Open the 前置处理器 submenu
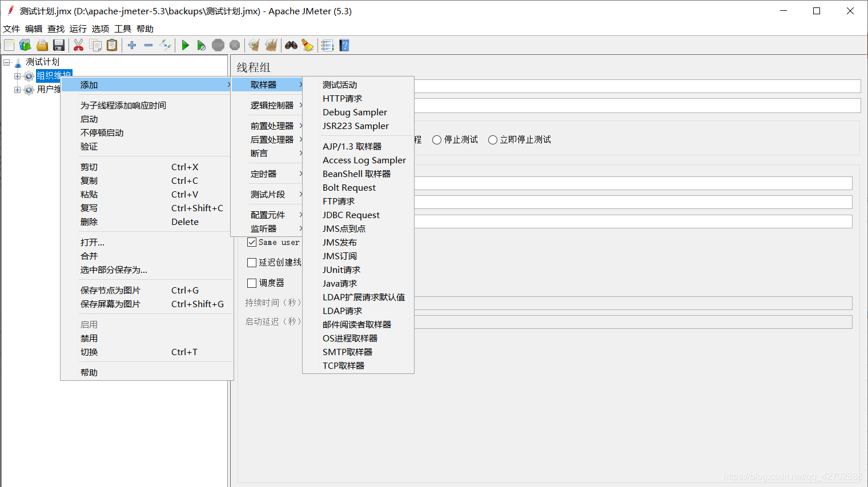Viewport: 868px width, 487px height. click(x=267, y=126)
